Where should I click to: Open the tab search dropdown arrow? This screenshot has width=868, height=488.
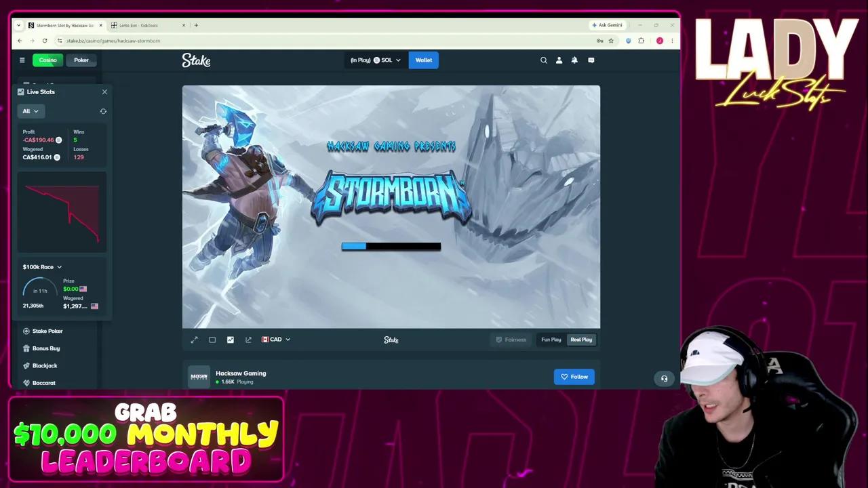[18, 25]
